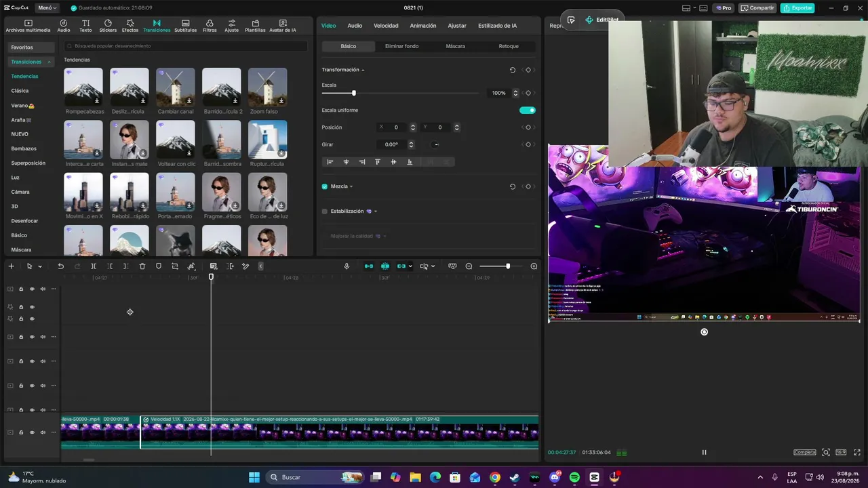Expand the Mezcla section
Image resolution: width=868 pixels, height=488 pixels.
(351, 186)
